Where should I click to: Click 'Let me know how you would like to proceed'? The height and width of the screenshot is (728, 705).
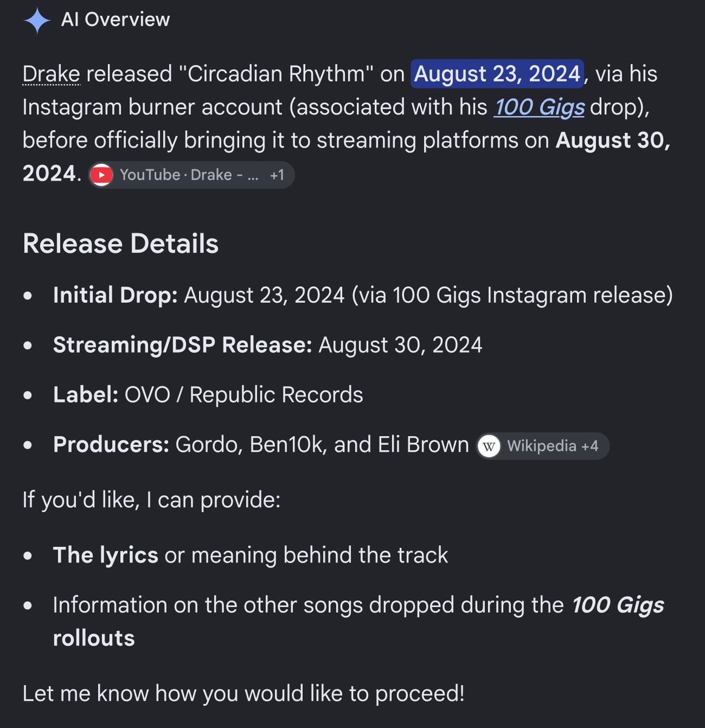(243, 693)
